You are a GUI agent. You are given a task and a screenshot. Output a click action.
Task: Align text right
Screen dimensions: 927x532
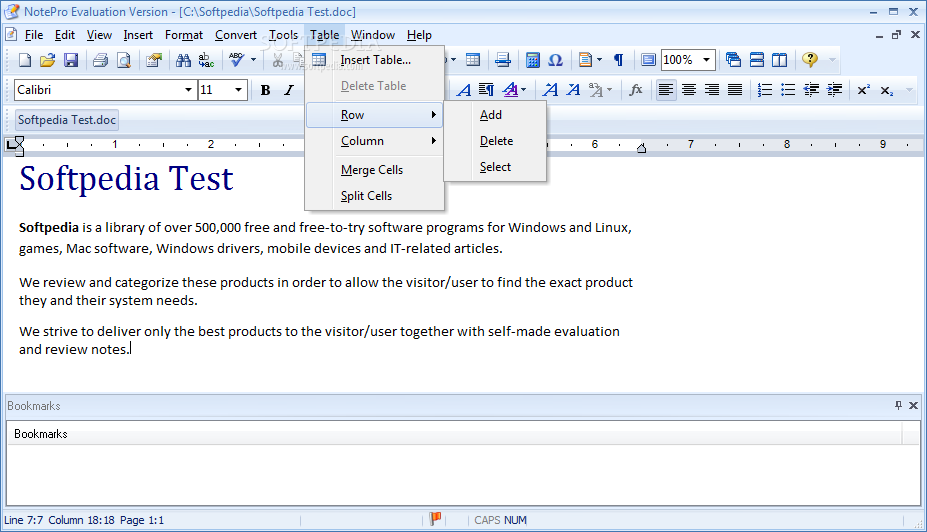[x=712, y=90]
